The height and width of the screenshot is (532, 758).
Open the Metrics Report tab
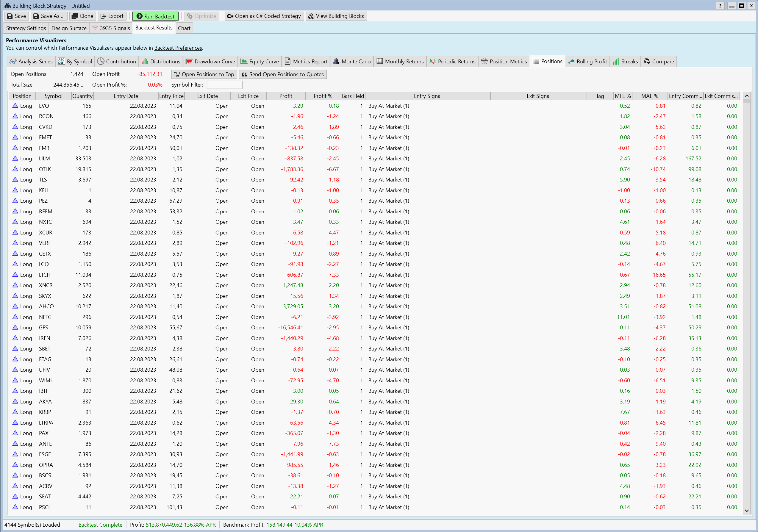point(306,61)
